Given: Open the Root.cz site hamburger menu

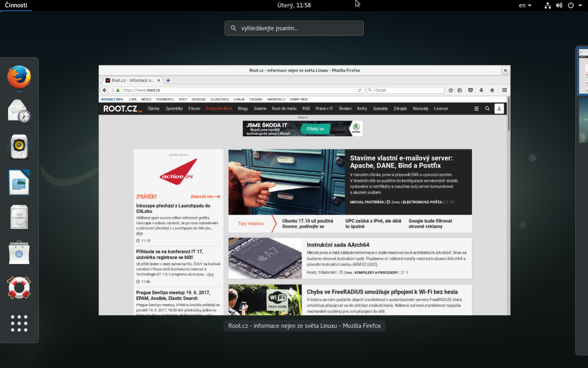Looking at the screenshot, I should [x=476, y=108].
